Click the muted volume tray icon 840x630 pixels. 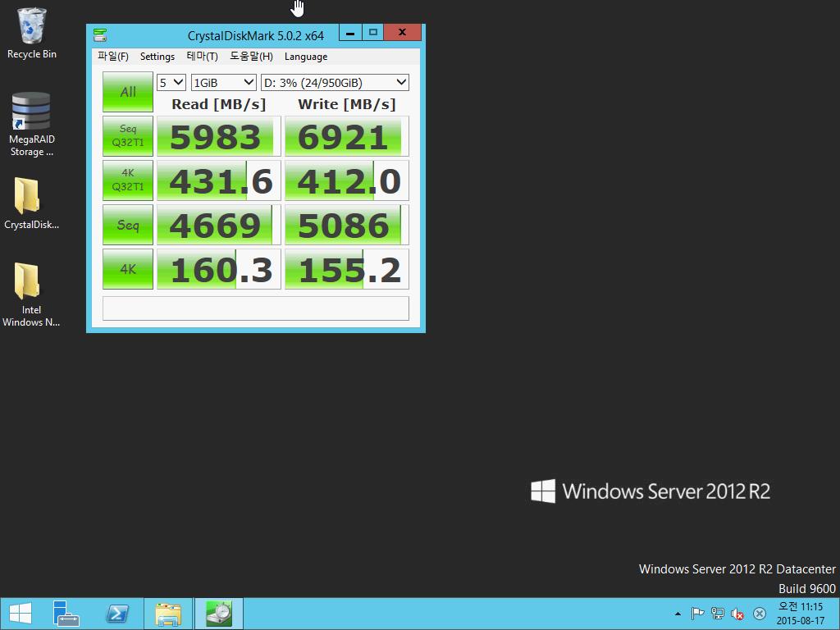pos(737,614)
